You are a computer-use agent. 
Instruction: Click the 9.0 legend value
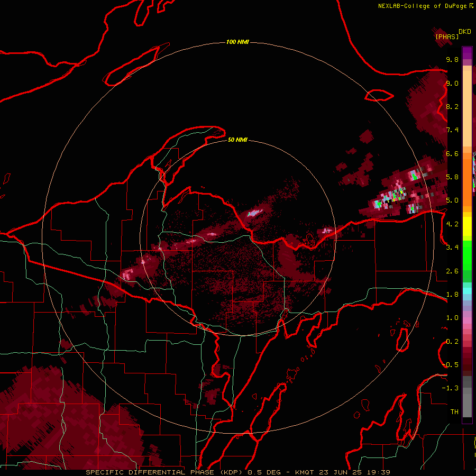[x=452, y=83]
